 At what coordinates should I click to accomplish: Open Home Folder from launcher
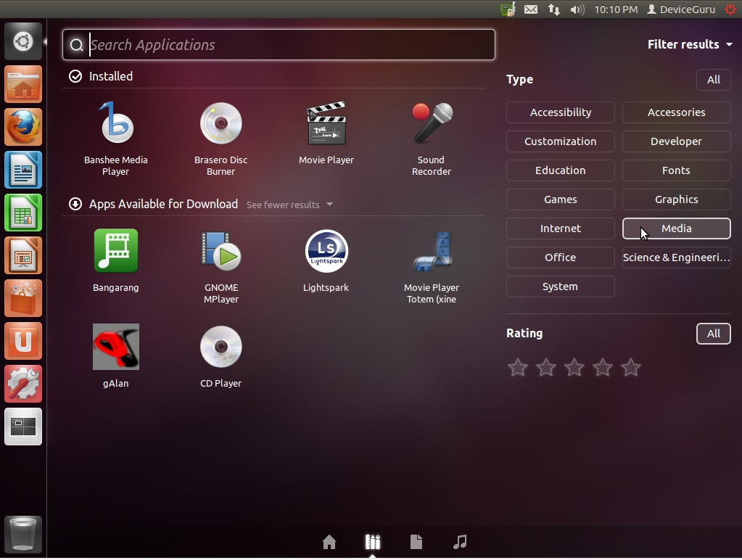coord(23,84)
